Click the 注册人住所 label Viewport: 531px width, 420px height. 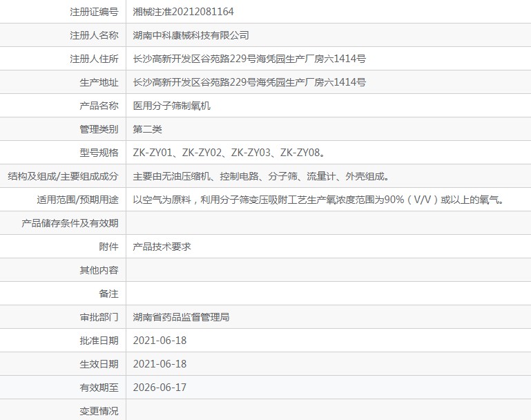pos(94,59)
